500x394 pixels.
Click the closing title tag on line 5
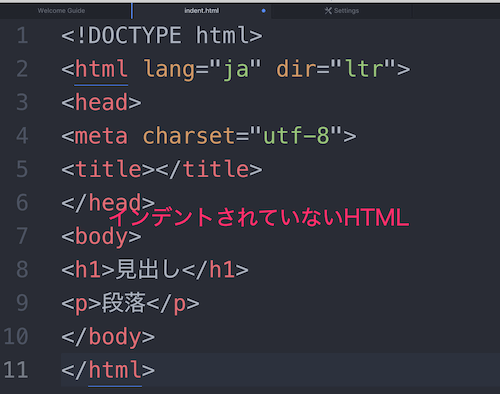(209, 169)
